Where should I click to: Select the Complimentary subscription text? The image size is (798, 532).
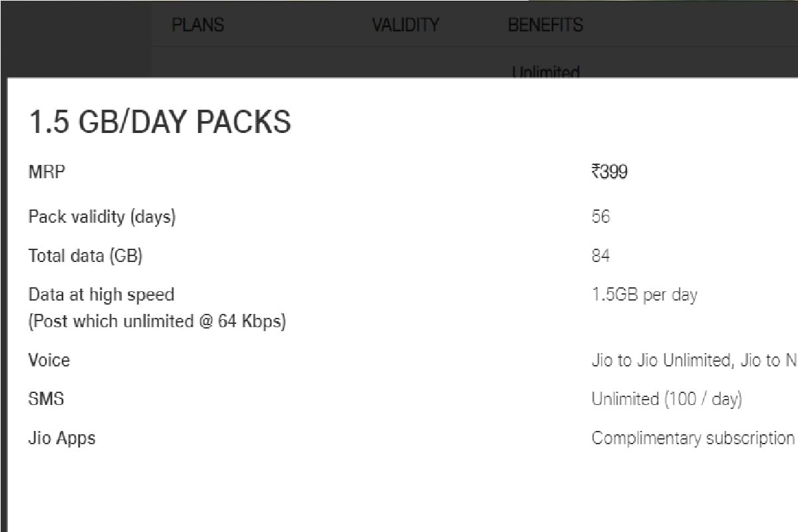click(x=692, y=438)
